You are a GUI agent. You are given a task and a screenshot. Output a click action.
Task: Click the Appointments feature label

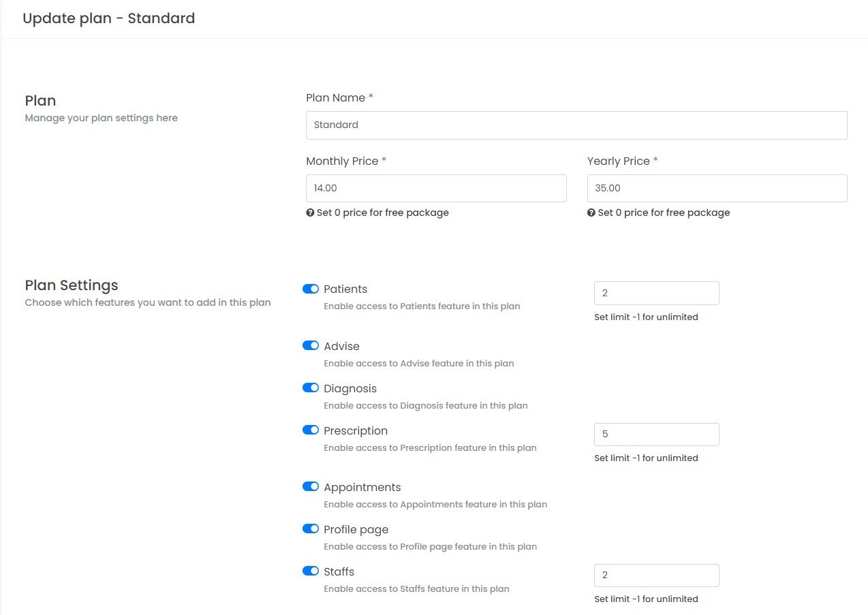coord(362,488)
